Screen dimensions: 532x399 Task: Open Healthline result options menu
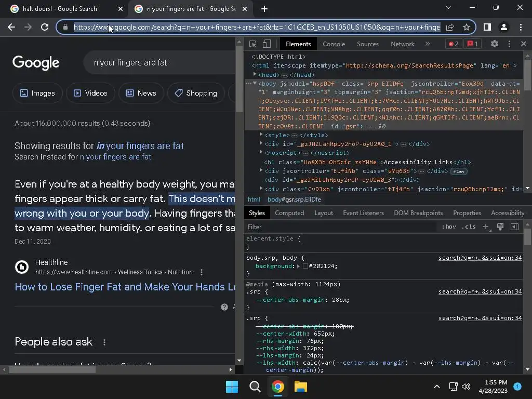(202, 272)
